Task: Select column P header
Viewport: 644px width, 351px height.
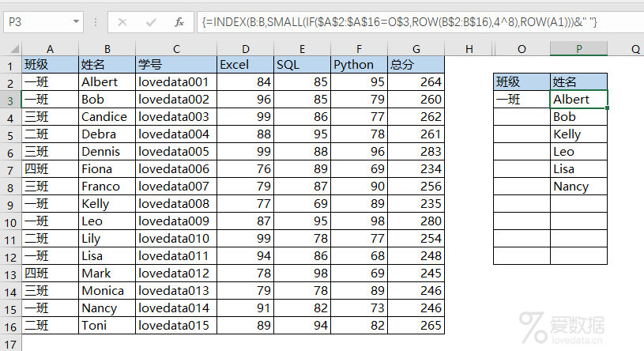Action: click(x=578, y=49)
